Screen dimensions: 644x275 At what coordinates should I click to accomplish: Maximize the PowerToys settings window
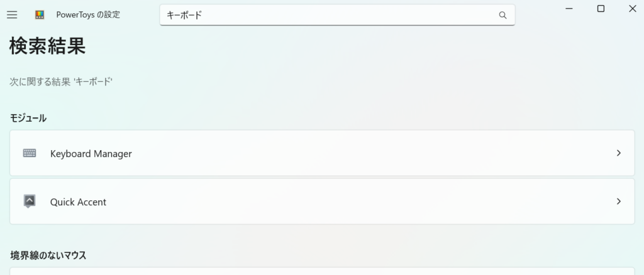pos(601,8)
